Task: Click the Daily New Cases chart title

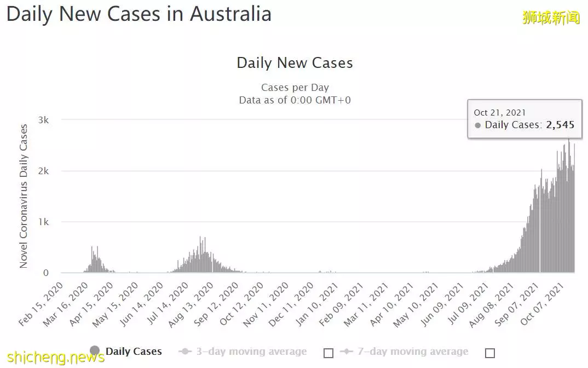Action: 295,62
